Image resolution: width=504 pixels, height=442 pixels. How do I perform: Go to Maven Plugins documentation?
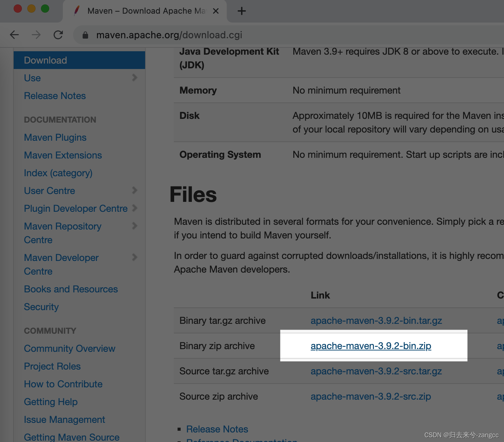point(55,137)
